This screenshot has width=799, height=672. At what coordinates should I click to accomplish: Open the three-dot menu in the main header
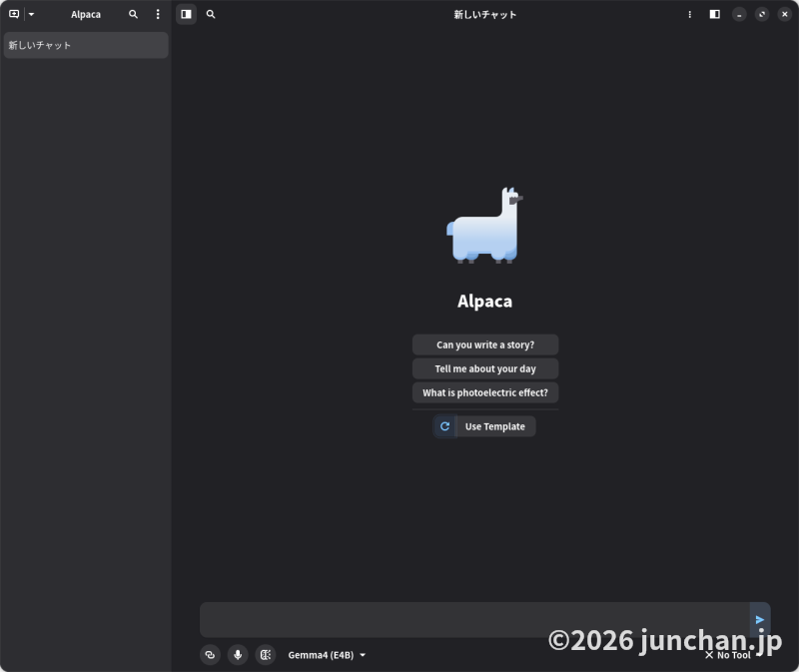pos(690,14)
